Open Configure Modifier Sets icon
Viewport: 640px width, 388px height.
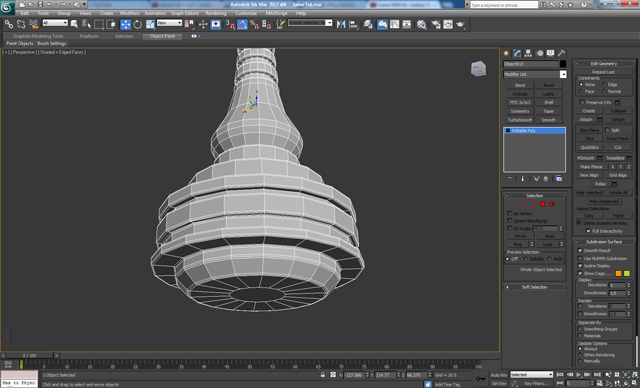pyautogui.click(x=559, y=179)
